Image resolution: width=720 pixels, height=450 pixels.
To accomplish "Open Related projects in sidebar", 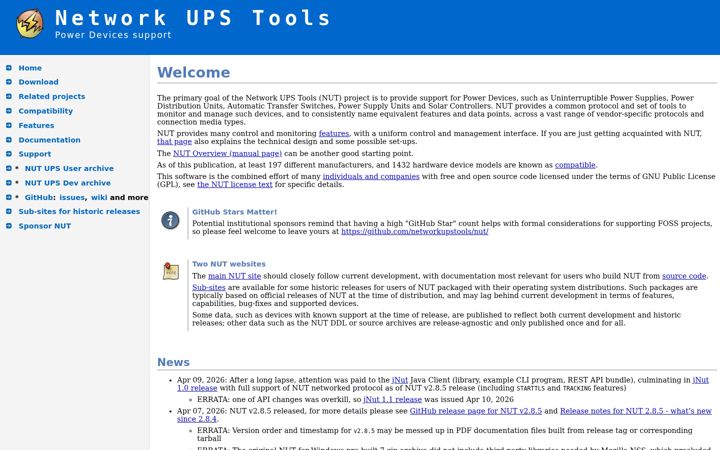I will (51, 96).
